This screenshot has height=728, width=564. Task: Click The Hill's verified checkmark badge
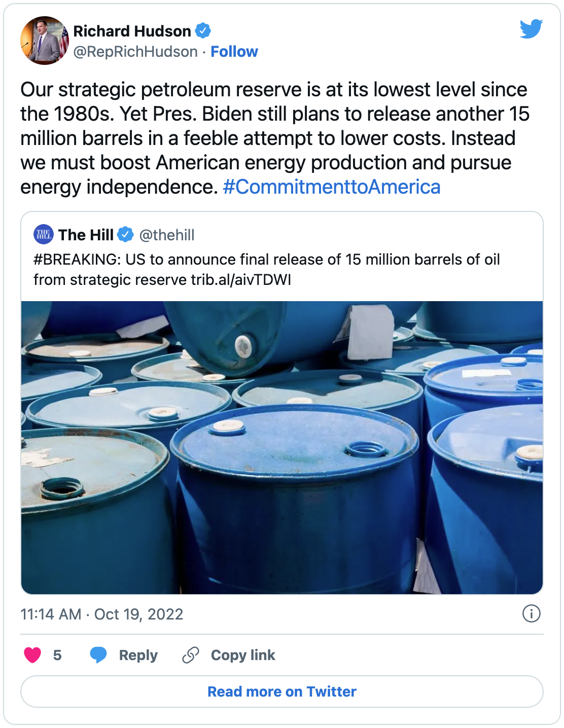coord(125,235)
